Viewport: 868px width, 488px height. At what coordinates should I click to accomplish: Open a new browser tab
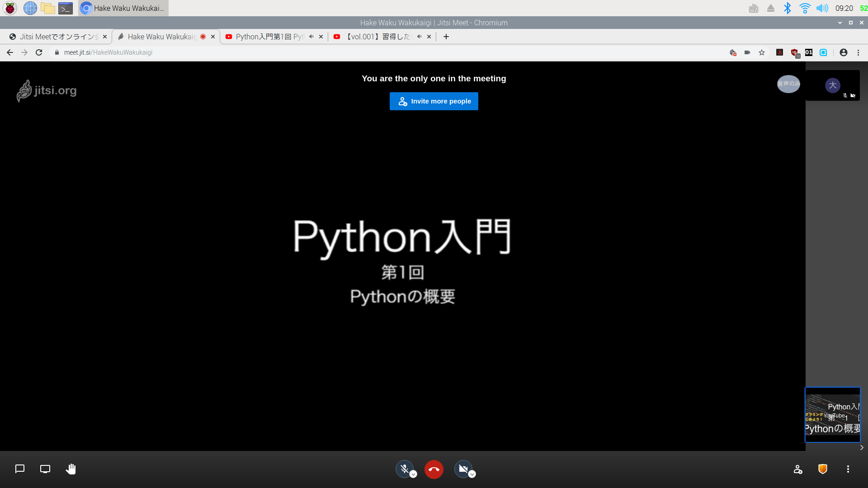pyautogui.click(x=446, y=37)
